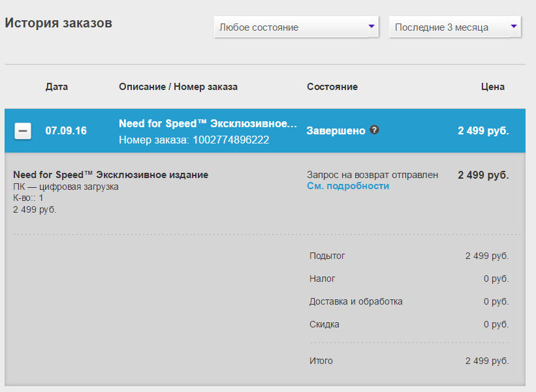Click the 'Дата' column header
Screen dimensions: 536x392
tap(57, 87)
